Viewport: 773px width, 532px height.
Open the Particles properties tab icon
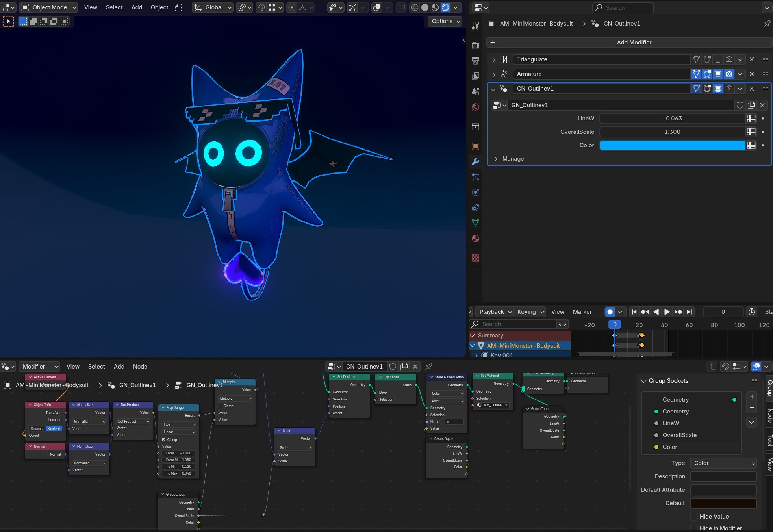[475, 177]
